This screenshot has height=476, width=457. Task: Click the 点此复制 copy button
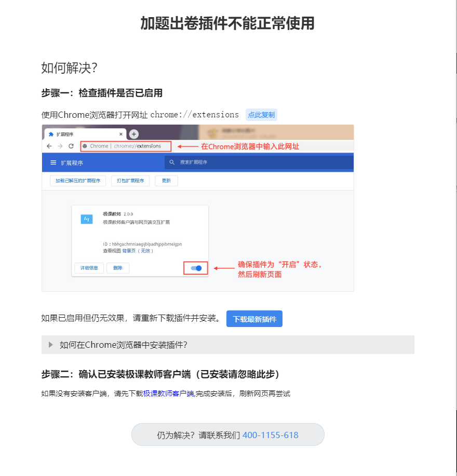pos(261,115)
